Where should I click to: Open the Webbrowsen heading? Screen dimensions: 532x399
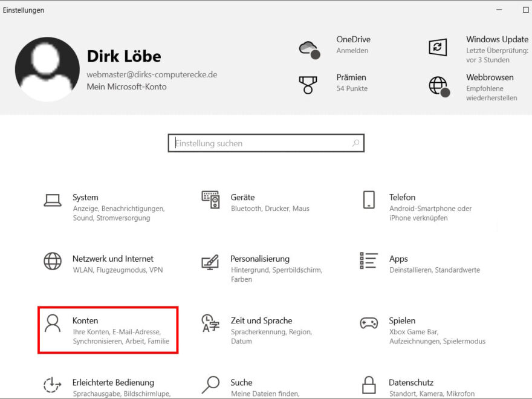[490, 77]
